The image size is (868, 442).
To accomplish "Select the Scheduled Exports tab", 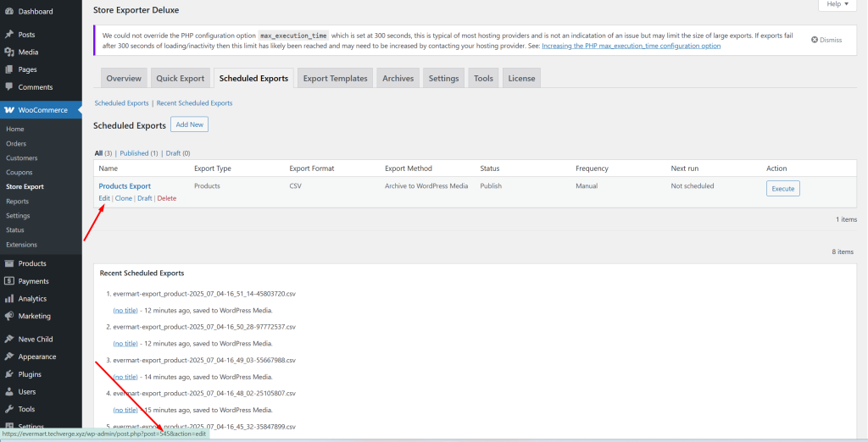I will [x=253, y=78].
